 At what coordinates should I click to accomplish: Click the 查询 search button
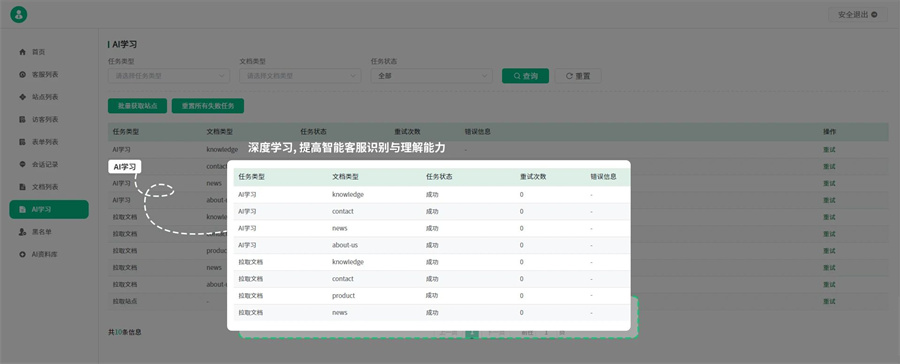point(525,76)
